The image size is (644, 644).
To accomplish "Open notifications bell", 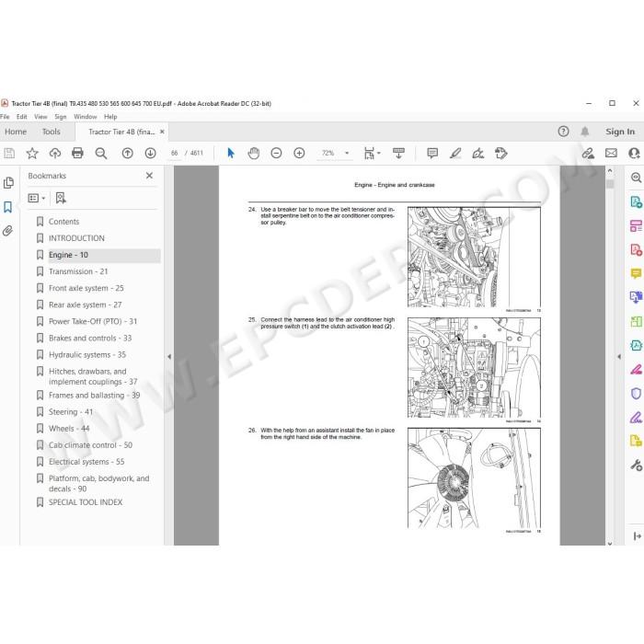I will 585,132.
